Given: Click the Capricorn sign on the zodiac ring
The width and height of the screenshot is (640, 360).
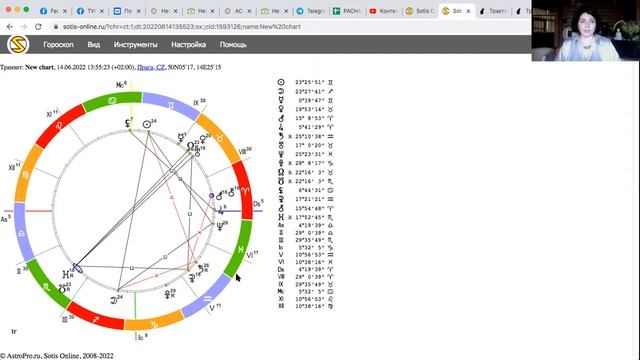Looking at the screenshot, I should pyautogui.click(x=154, y=324).
